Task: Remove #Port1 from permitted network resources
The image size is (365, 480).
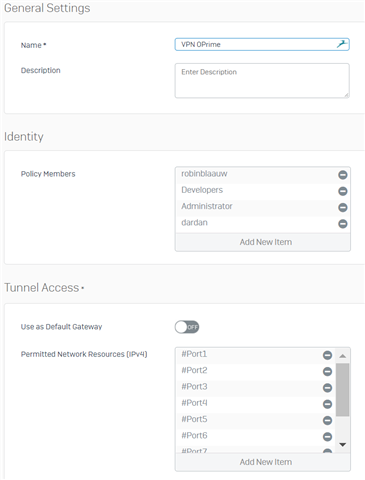Action: tap(327, 355)
